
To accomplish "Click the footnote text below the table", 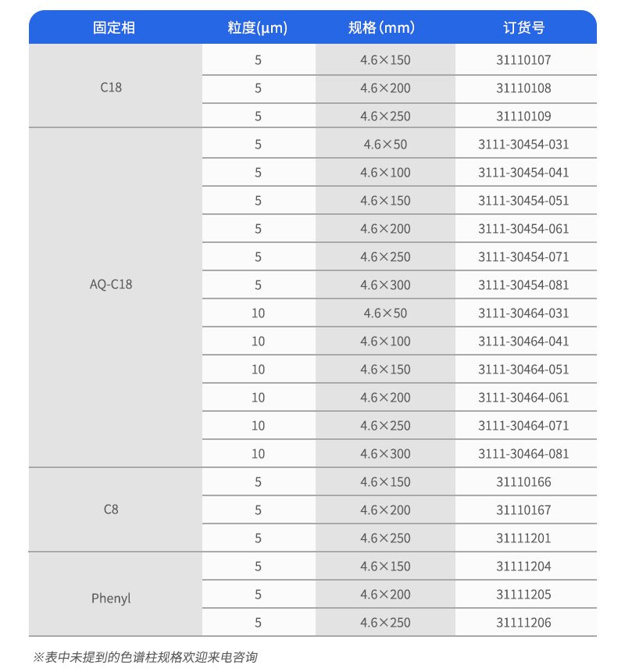I will 145,657.
